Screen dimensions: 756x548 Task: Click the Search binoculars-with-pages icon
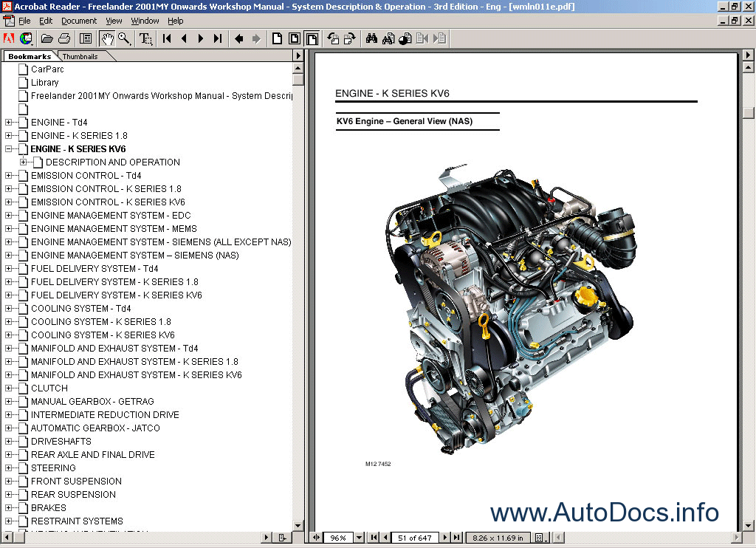pos(388,38)
